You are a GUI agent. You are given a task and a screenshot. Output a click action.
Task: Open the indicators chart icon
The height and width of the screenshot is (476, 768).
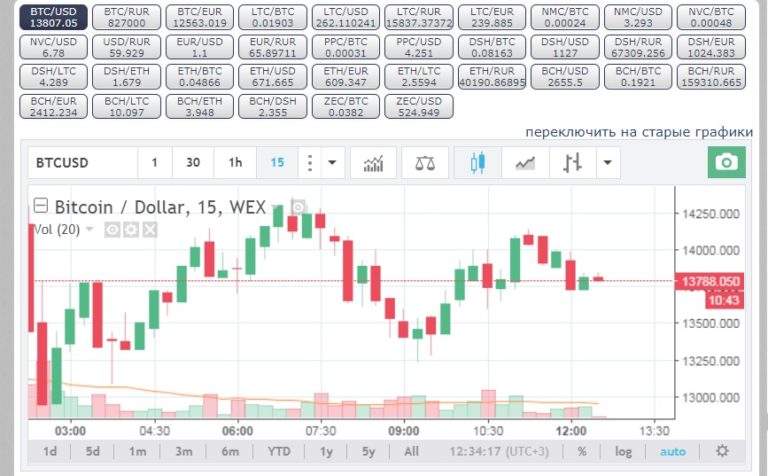click(x=373, y=163)
